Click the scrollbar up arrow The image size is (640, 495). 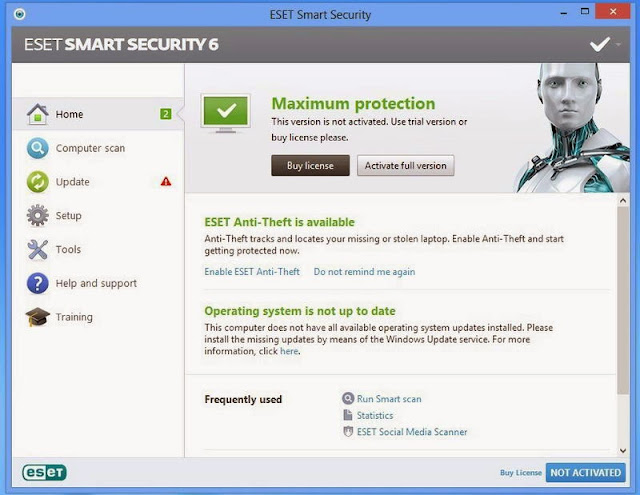[623, 200]
